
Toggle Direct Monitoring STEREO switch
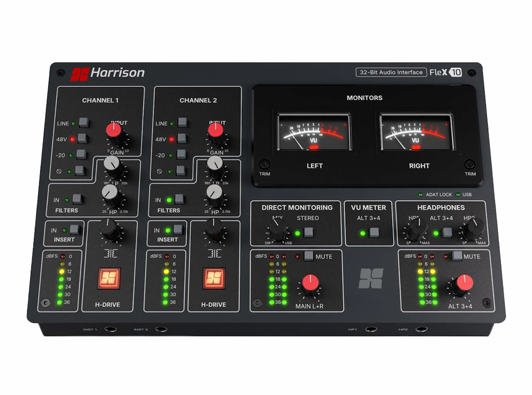click(308, 233)
